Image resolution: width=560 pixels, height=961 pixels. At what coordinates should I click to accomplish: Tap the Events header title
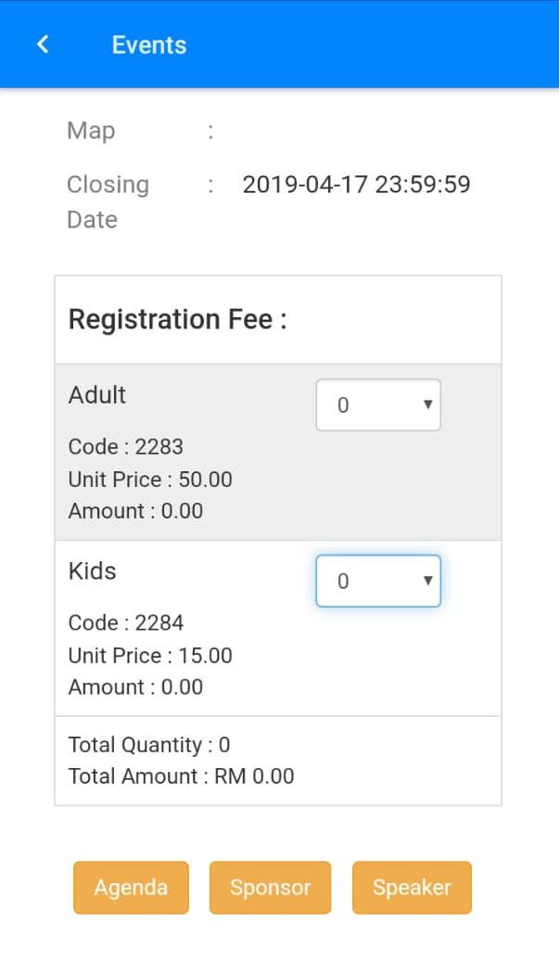coord(149,45)
